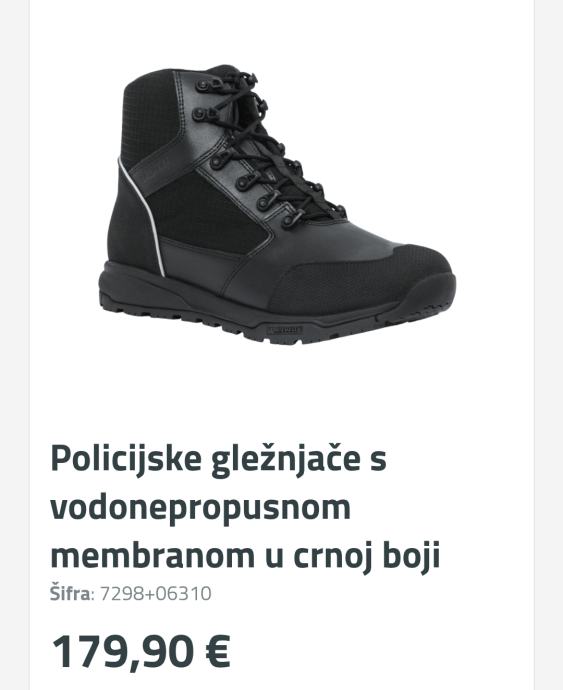Open the black police boot product image
The height and width of the screenshot is (690, 563).
[x=281, y=205]
